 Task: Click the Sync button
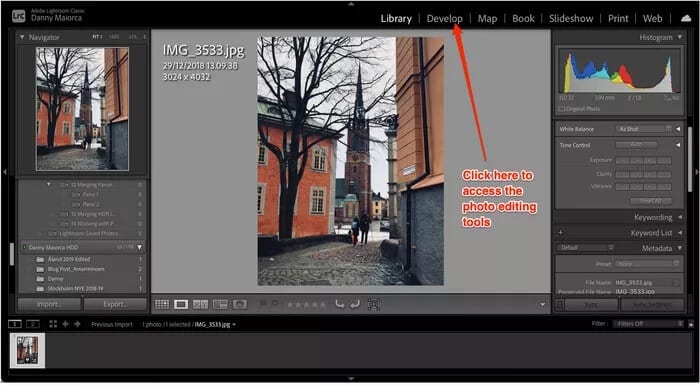tap(591, 305)
